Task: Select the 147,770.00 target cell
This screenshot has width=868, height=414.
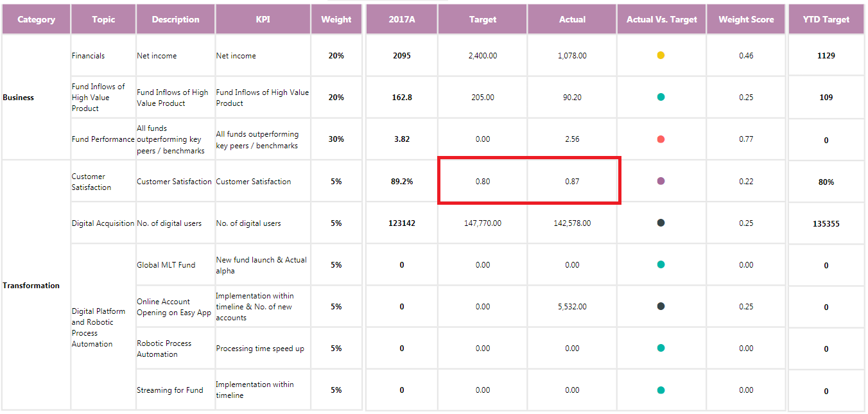Action: [483, 223]
